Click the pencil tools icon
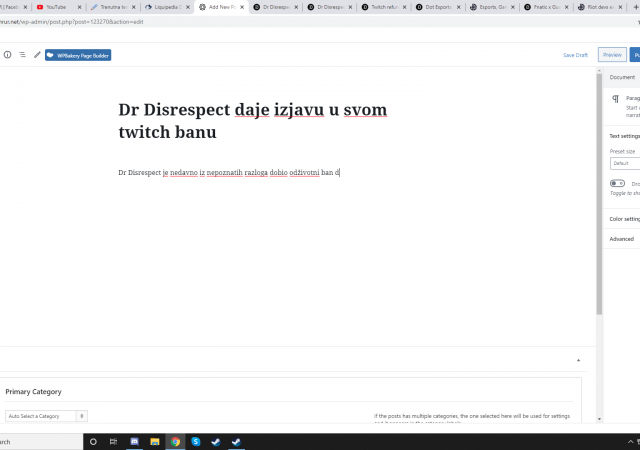The height and width of the screenshot is (450, 640). coord(37,55)
